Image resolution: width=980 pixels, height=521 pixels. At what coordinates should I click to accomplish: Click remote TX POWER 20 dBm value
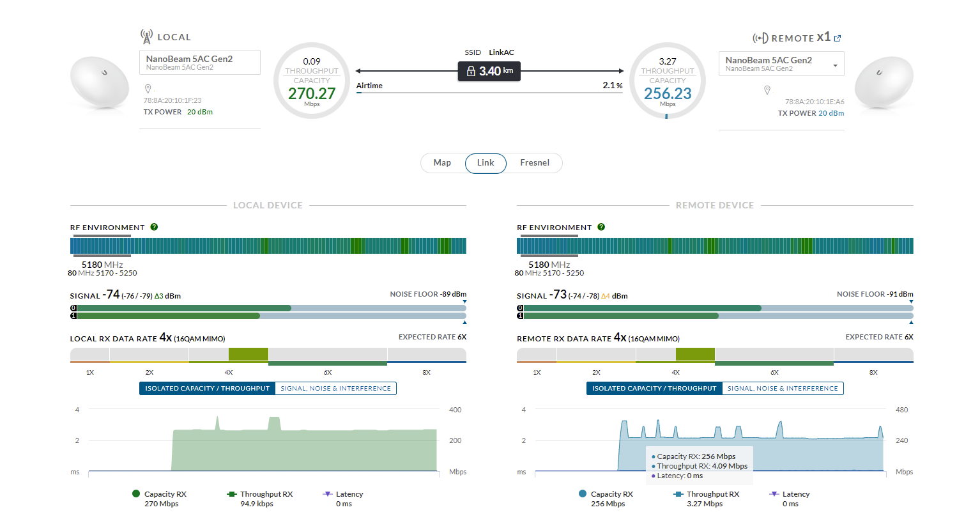click(831, 113)
